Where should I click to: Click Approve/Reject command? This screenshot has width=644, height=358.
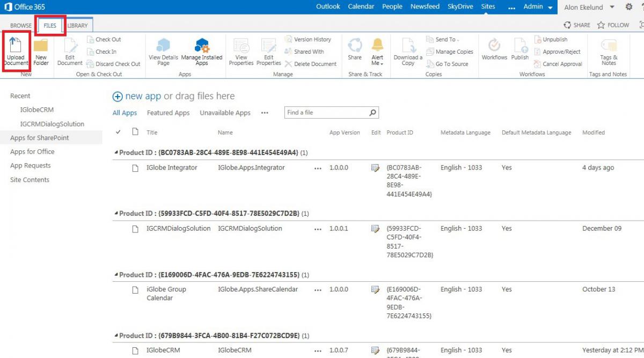pos(557,52)
